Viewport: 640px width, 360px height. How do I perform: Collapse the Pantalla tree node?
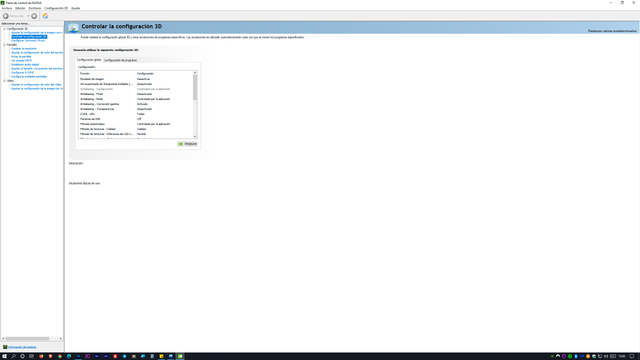pos(4,45)
